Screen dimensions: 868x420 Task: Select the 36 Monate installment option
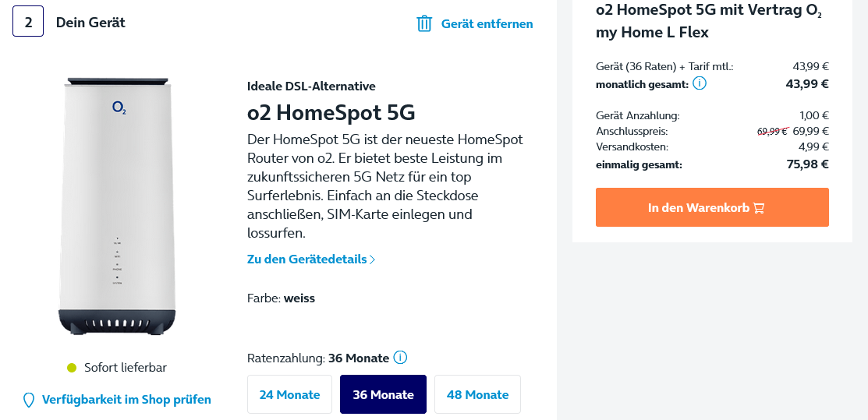point(383,394)
